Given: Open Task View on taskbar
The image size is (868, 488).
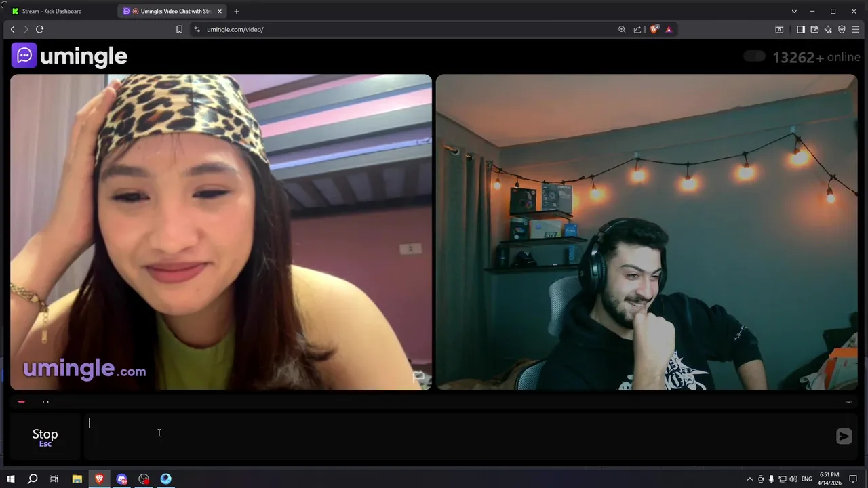Looking at the screenshot, I should pyautogui.click(x=54, y=479).
